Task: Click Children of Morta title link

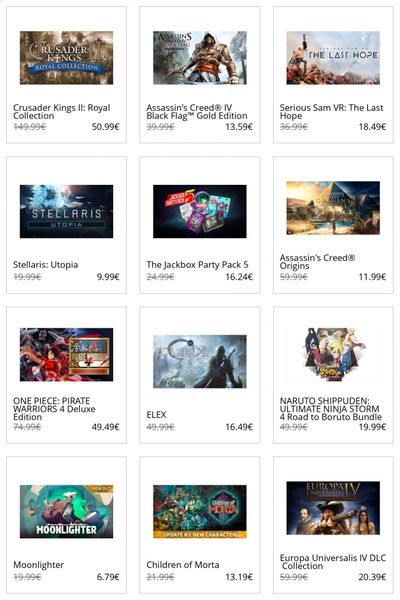Action: (x=183, y=564)
